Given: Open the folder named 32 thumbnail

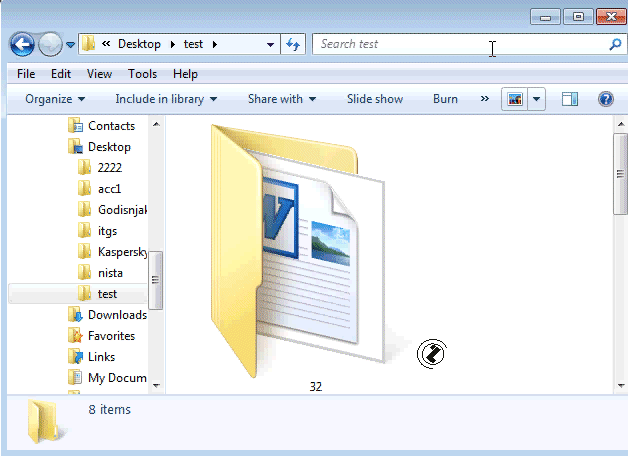Looking at the screenshot, I should tap(299, 250).
